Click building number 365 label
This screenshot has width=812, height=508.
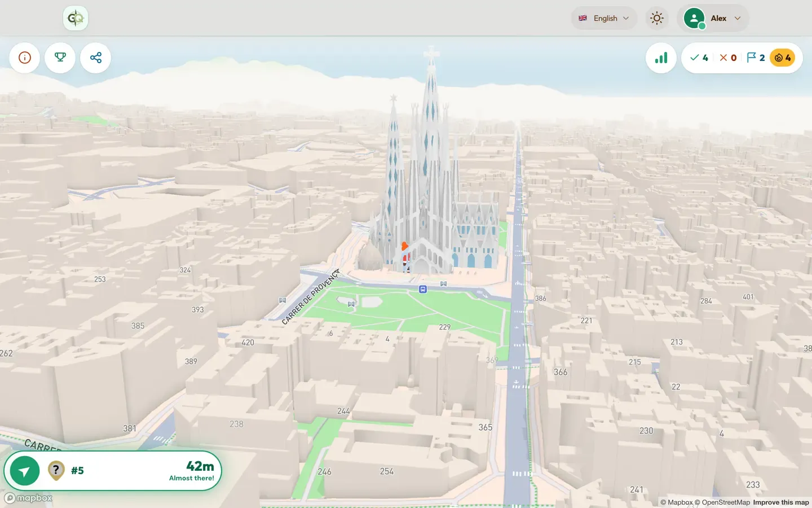[x=486, y=427]
